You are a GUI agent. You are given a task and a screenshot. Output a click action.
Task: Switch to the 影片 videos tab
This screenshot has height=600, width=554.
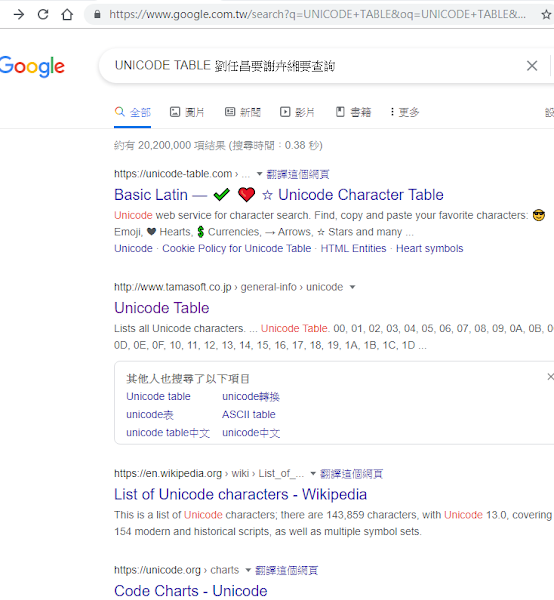click(297, 112)
